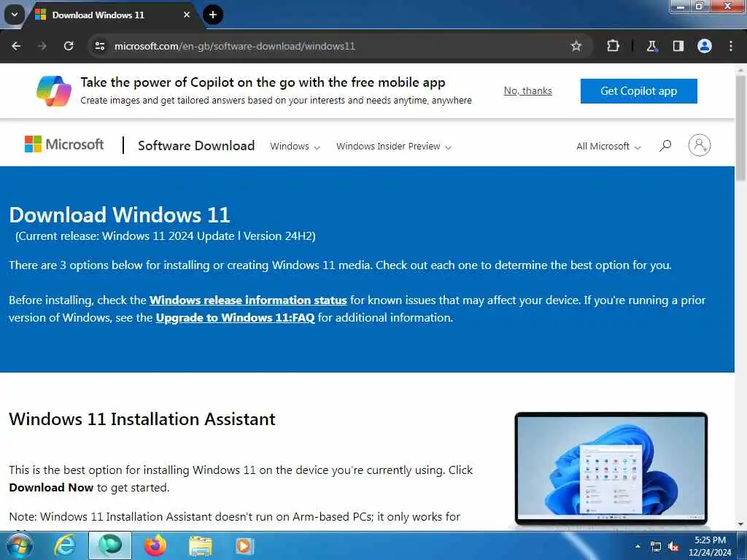The height and width of the screenshot is (560, 747).
Task: Open Windows release information status link
Action: [248, 300]
